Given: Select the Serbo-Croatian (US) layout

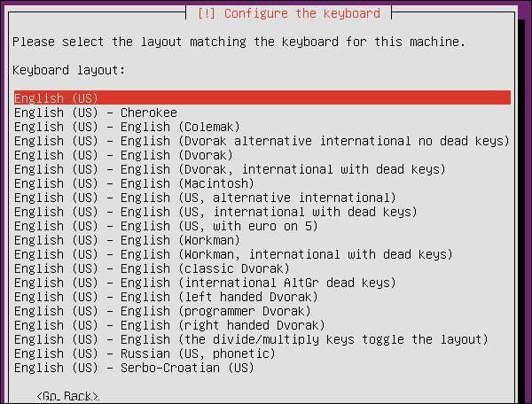Looking at the screenshot, I should tap(133, 368).
